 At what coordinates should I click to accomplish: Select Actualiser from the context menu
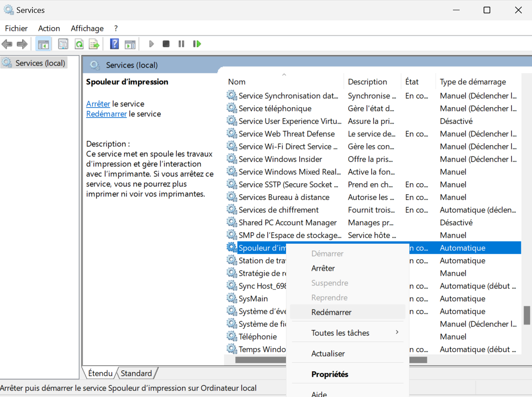[348, 353]
